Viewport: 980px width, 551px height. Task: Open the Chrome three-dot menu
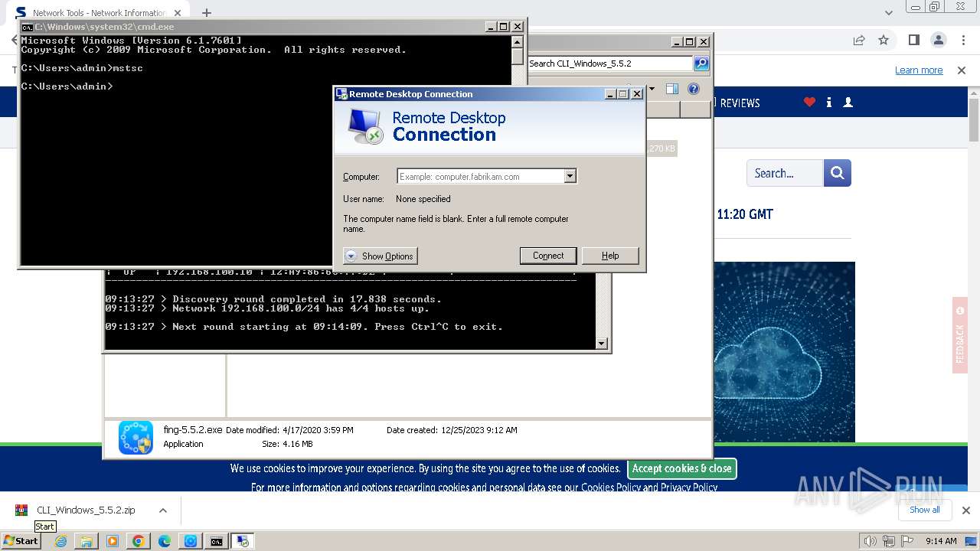click(962, 40)
